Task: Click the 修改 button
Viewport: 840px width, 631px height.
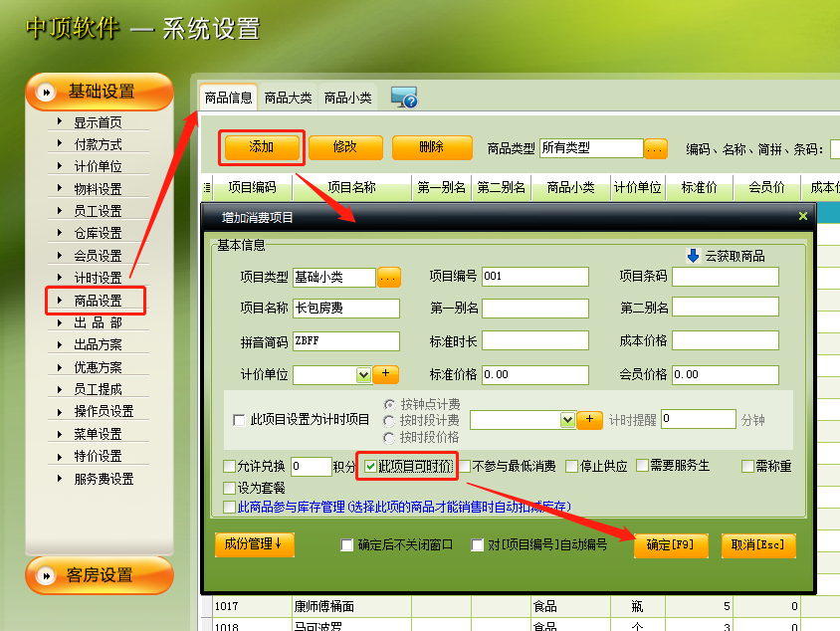Action: pos(345,146)
